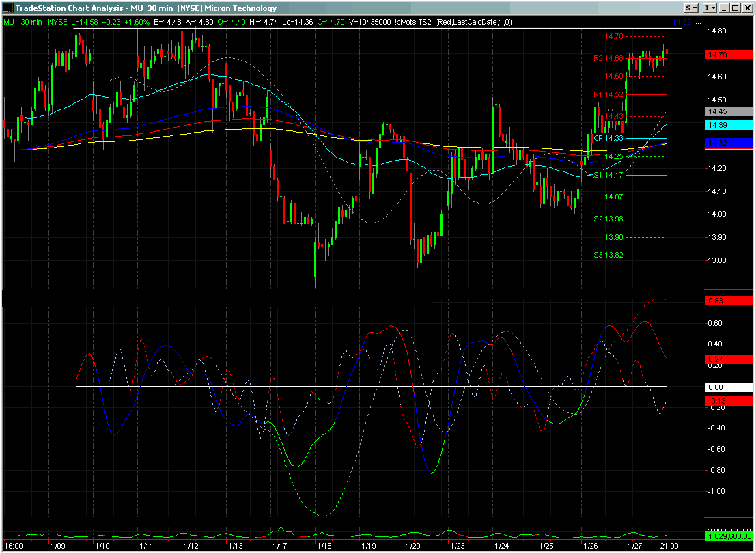
Task: Click the 'Hi=14.74' high value
Action: click(x=264, y=22)
